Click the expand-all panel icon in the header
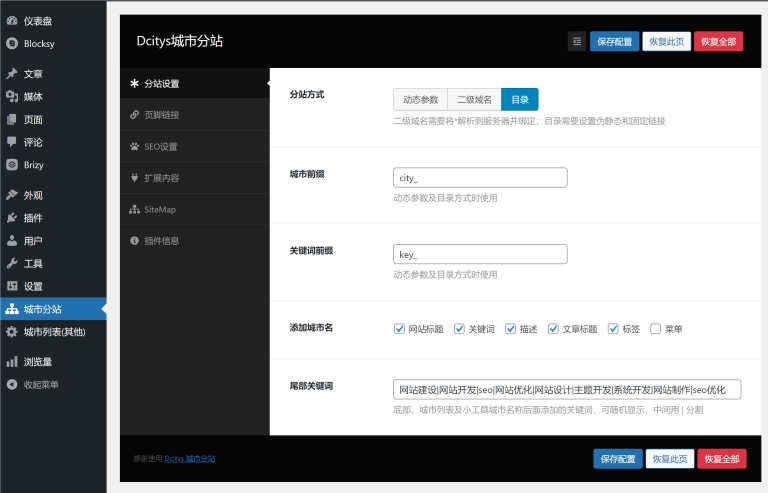The width and height of the screenshot is (768, 493). tap(577, 41)
